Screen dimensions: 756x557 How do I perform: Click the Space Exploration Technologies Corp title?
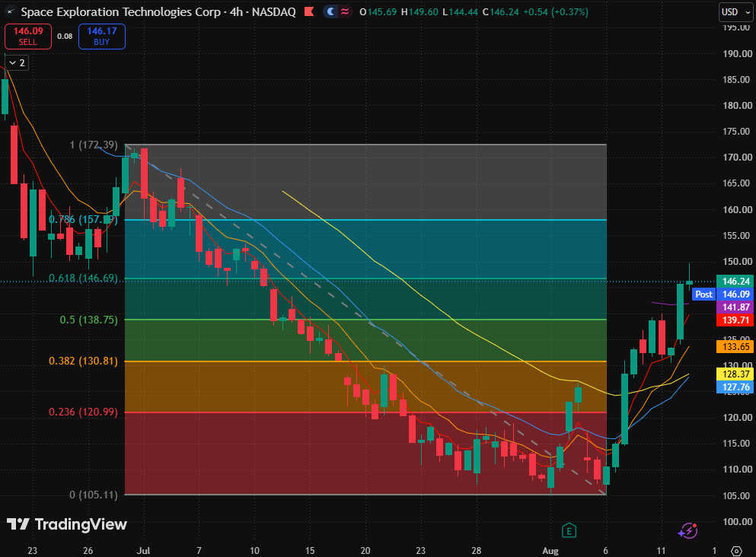(120, 12)
